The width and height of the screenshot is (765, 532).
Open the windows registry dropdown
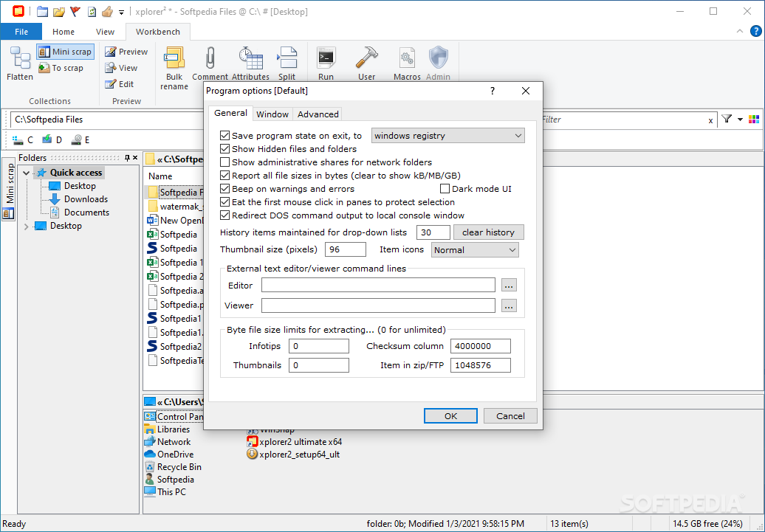[448, 136]
